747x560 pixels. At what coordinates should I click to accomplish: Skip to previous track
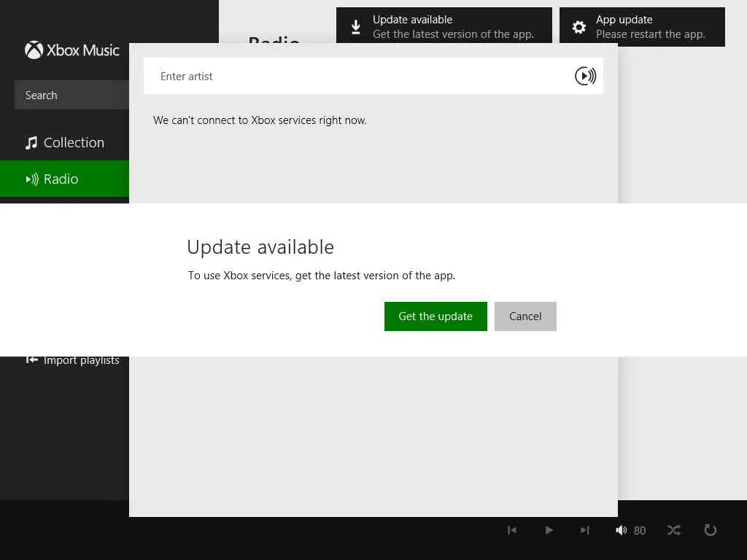click(512, 530)
